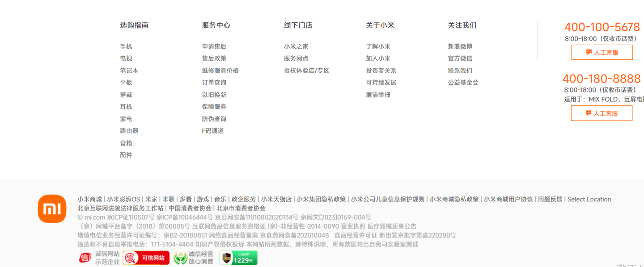Open 小米天猫店 footer link
This screenshot has height=267, width=644.
[276, 199]
